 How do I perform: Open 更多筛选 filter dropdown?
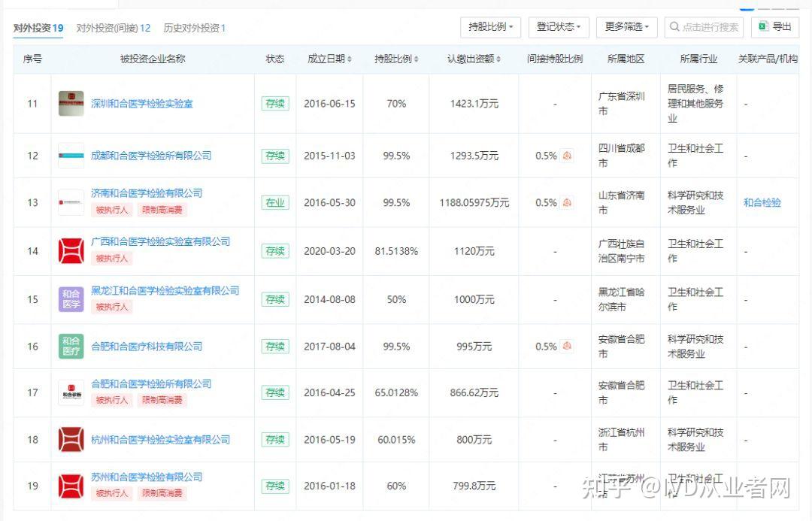[626, 27]
